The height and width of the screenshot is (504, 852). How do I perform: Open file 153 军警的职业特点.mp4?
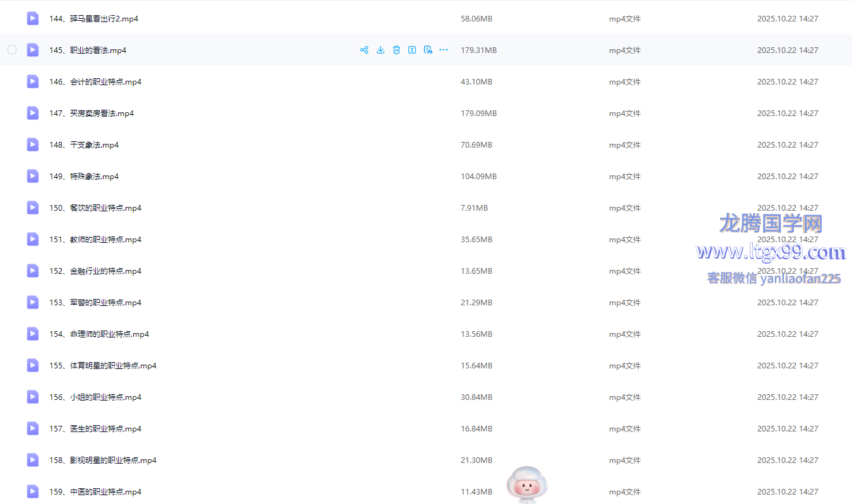tap(95, 302)
